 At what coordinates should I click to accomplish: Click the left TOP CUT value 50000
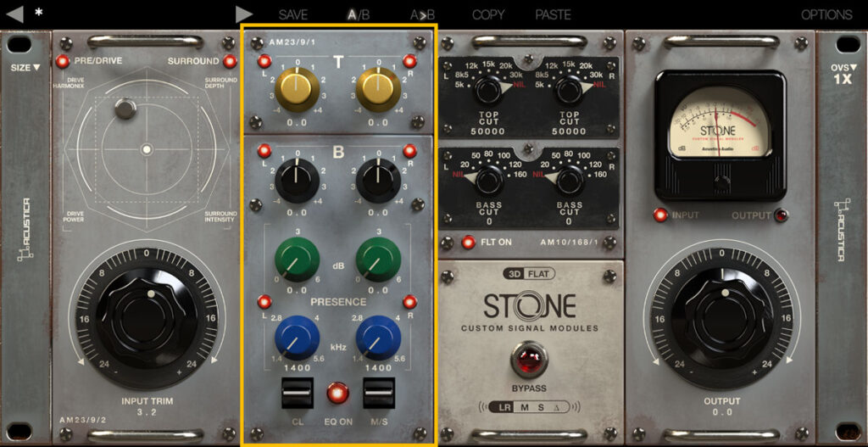(489, 131)
